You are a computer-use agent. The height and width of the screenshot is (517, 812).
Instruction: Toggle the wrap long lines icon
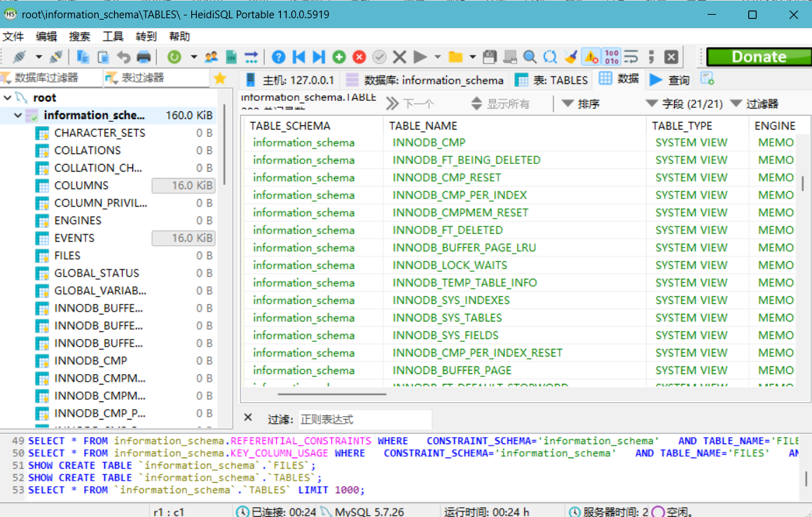[x=631, y=57]
